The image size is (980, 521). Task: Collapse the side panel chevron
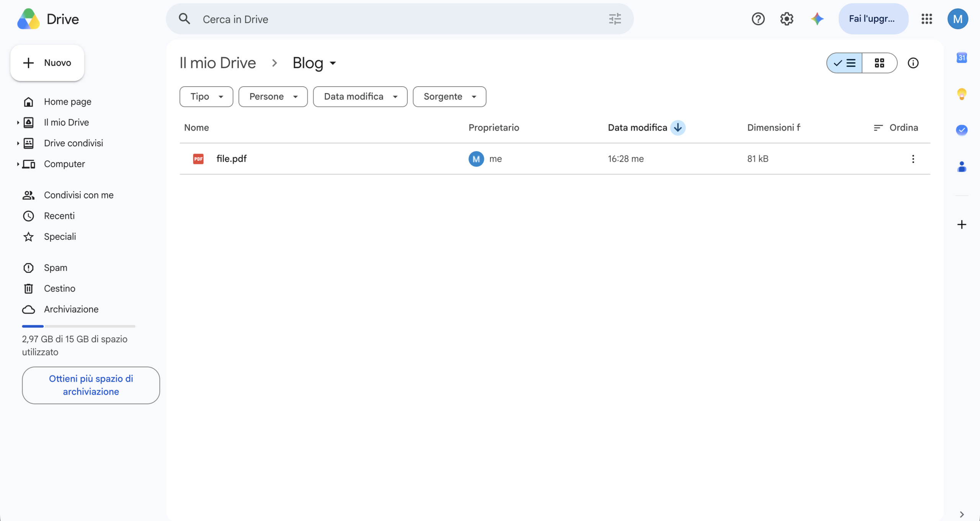pyautogui.click(x=962, y=514)
